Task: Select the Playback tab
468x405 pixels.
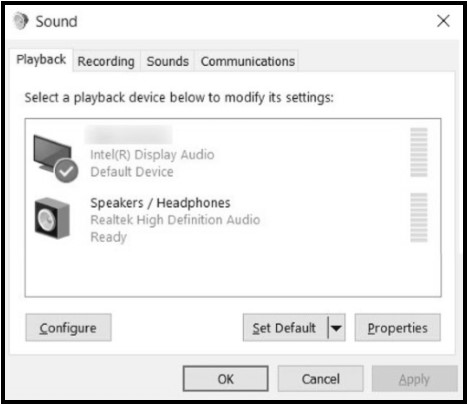Action: (41, 60)
